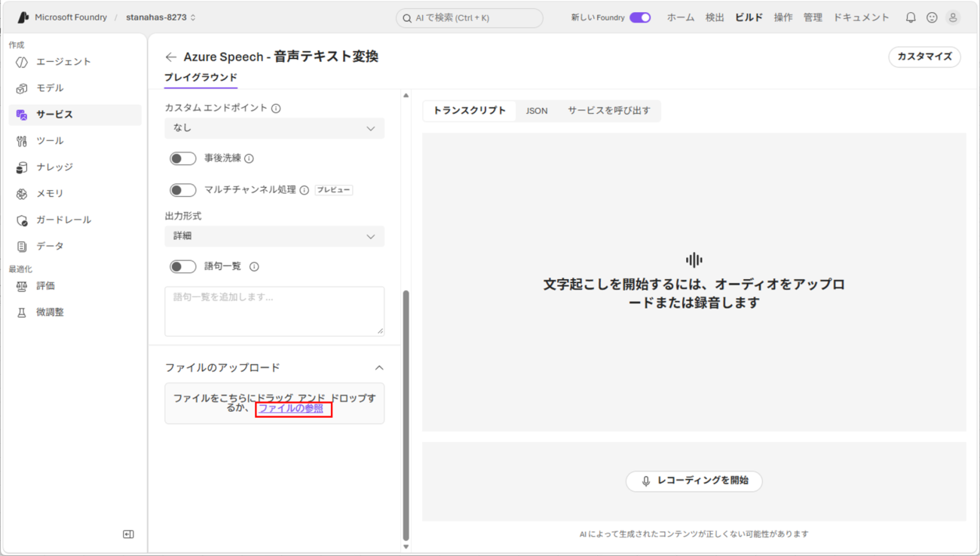The height and width of the screenshot is (556, 980).
Task: Switch to the JSON tab
Action: coord(537,111)
